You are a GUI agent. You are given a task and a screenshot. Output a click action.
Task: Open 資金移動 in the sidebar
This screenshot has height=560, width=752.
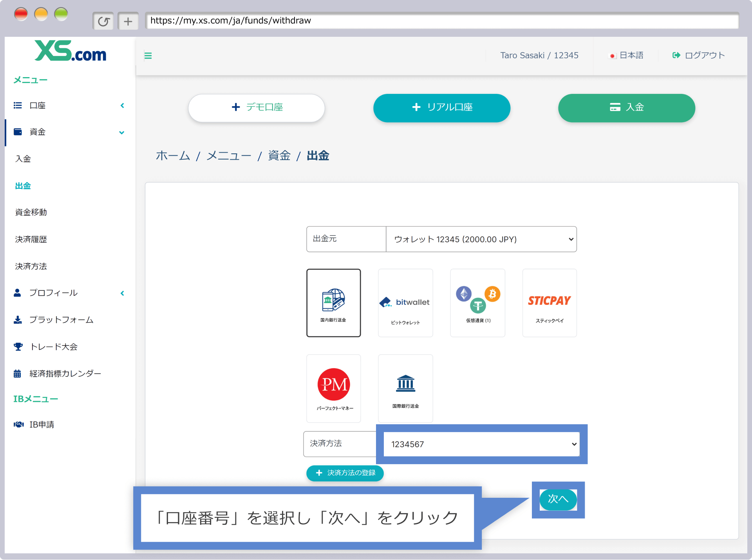31,212
